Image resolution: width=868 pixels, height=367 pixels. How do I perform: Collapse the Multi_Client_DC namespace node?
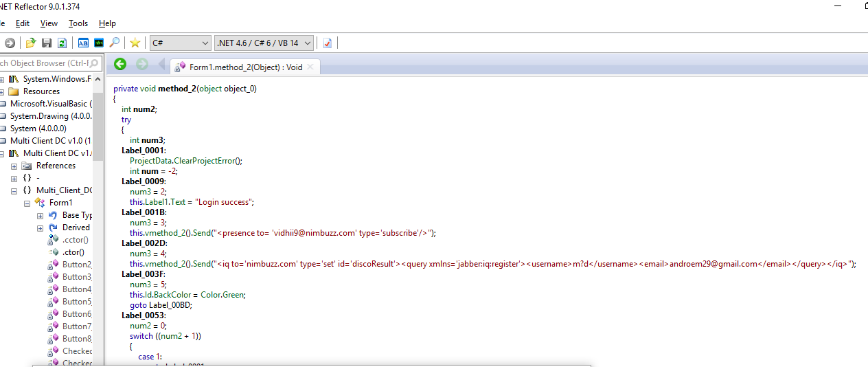click(x=14, y=190)
